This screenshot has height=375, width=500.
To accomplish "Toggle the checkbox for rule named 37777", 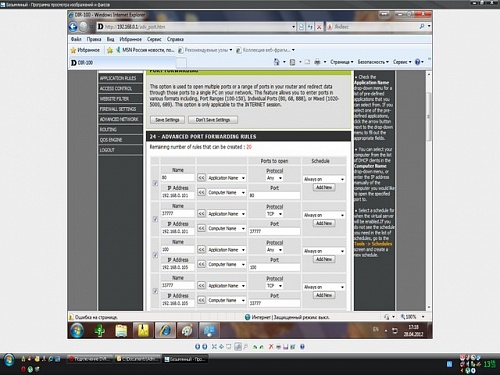I will tap(155, 219).
